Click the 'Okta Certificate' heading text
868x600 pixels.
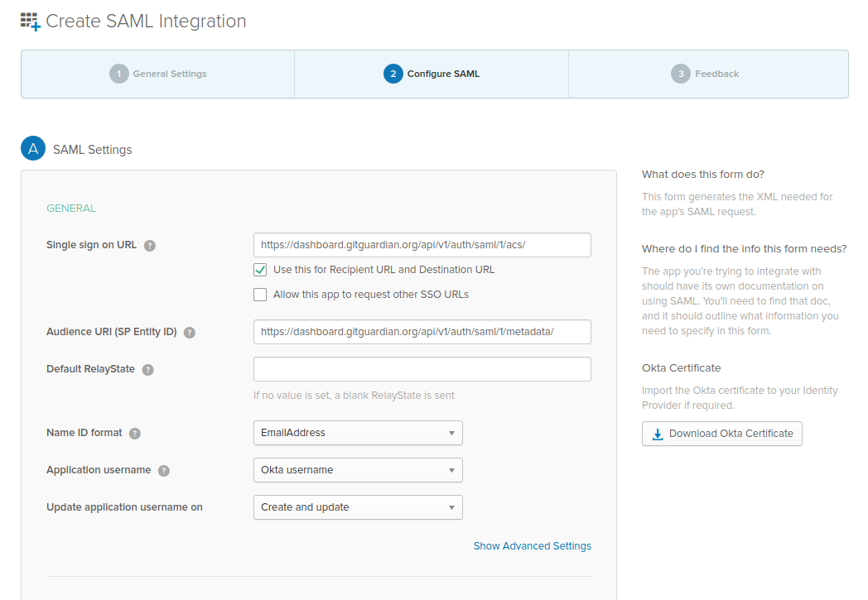pos(681,367)
